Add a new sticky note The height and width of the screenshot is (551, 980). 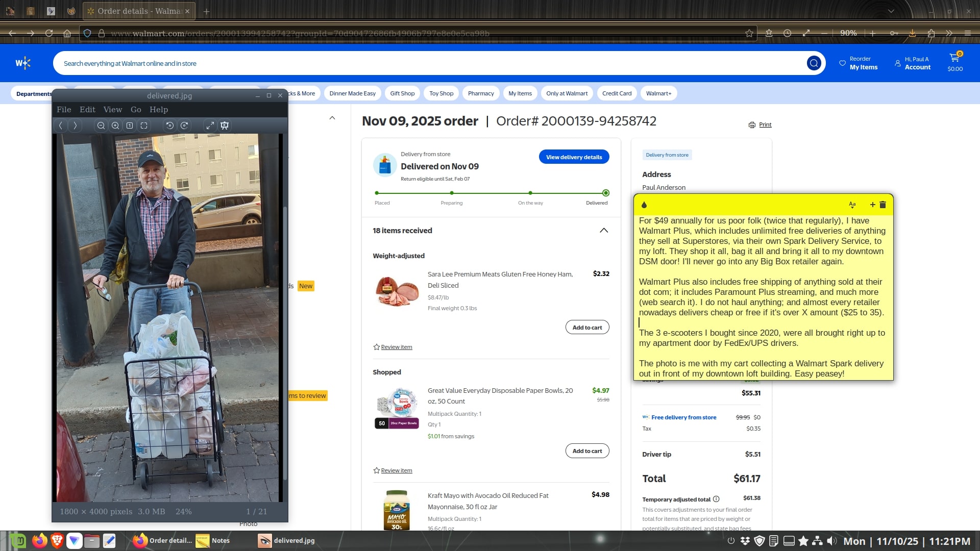point(872,205)
